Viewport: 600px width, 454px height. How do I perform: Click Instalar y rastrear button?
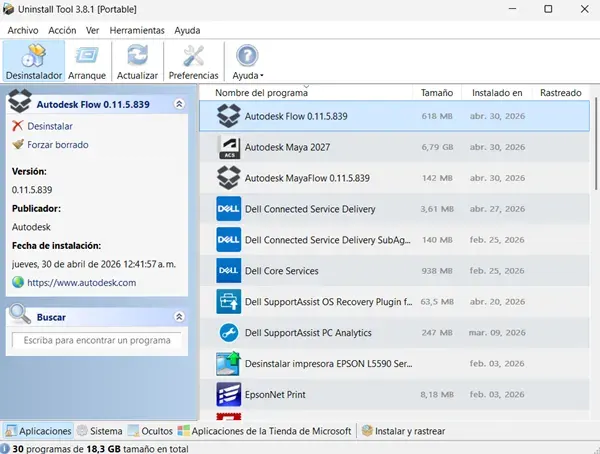pyautogui.click(x=403, y=431)
